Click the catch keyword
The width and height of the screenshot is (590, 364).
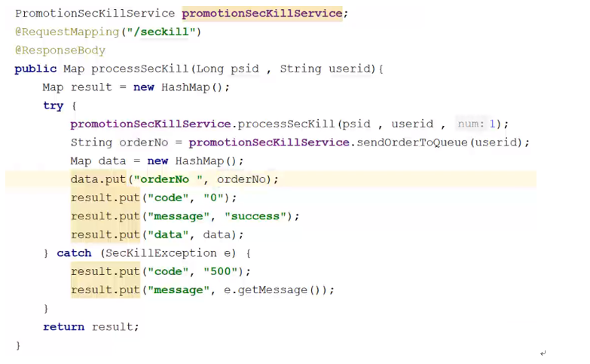pyautogui.click(x=74, y=253)
